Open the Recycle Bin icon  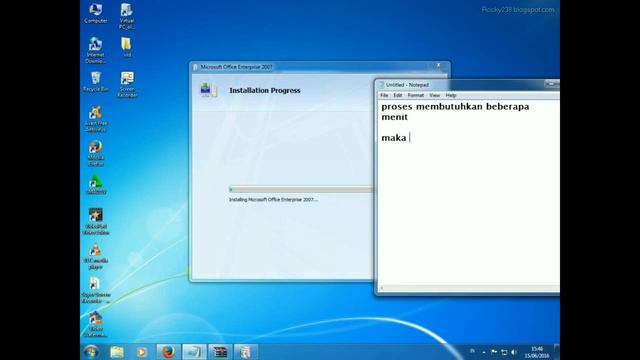(x=96, y=81)
